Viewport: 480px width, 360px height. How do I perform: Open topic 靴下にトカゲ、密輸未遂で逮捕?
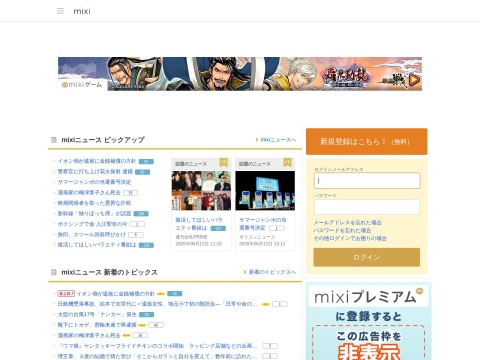click(97, 325)
